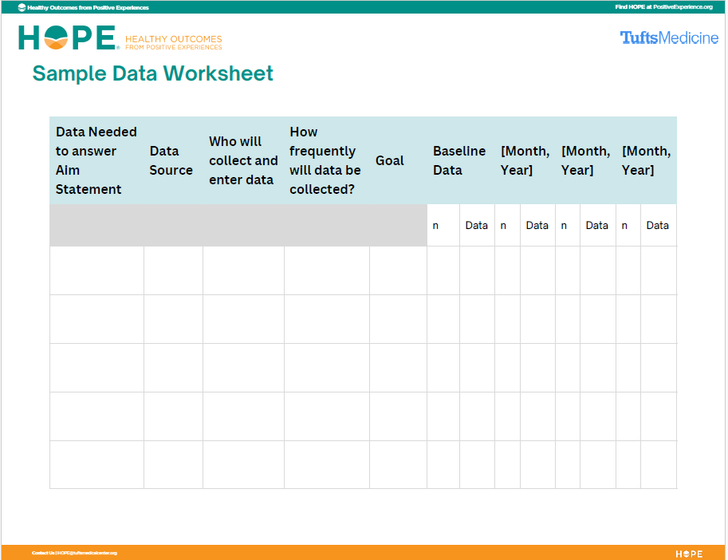Select the Sample Data Worksheet title
Screen dimensions: 728x560
tap(152, 73)
